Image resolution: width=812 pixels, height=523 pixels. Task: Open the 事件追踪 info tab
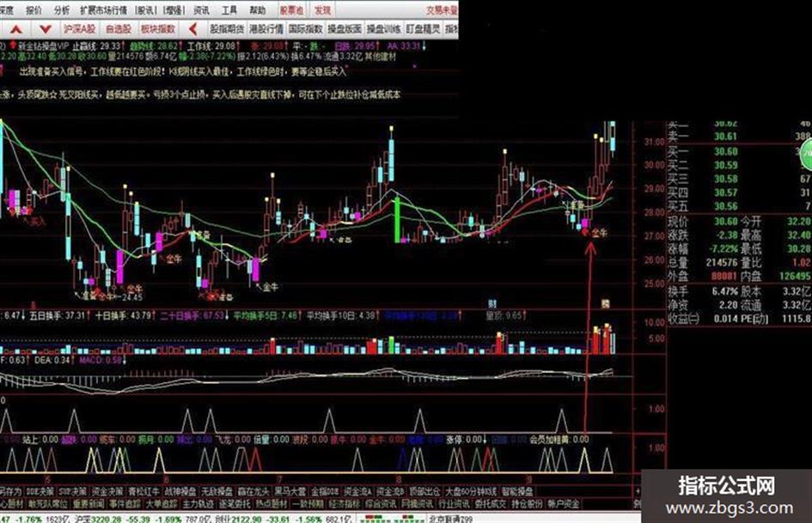(x=125, y=503)
